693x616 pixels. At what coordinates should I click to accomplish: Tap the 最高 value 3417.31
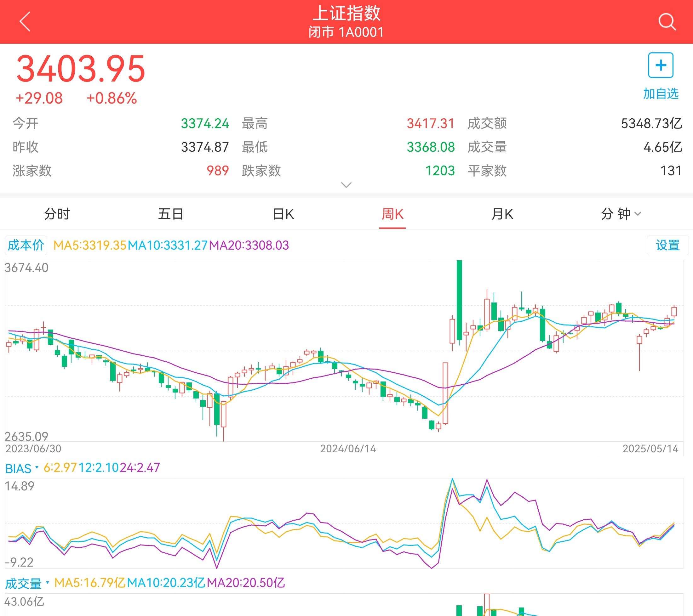431,123
